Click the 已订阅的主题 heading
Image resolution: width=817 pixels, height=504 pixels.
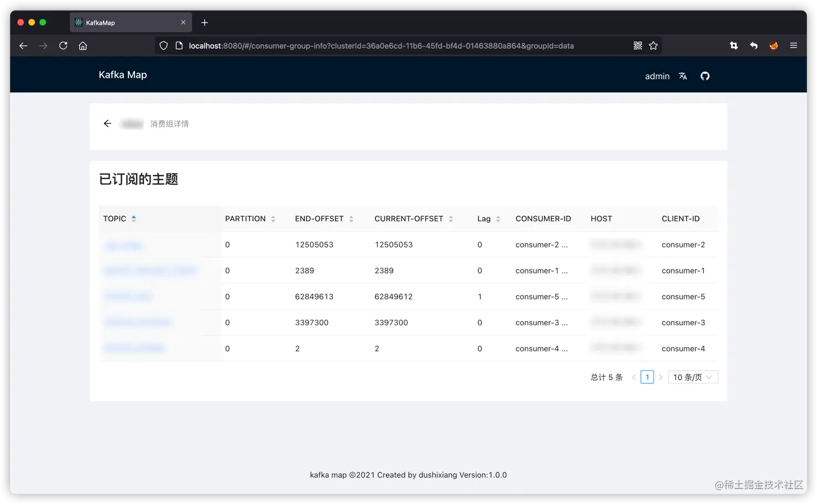click(138, 179)
